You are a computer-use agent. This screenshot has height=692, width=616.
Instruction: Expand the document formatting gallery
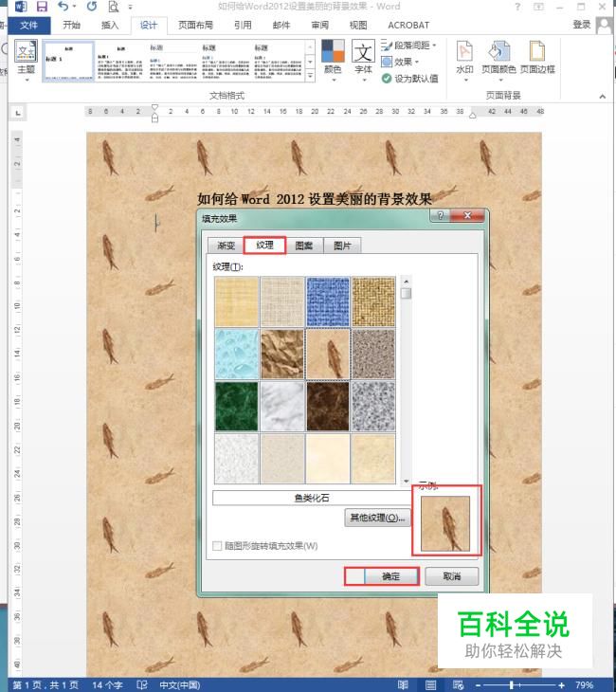point(310,77)
